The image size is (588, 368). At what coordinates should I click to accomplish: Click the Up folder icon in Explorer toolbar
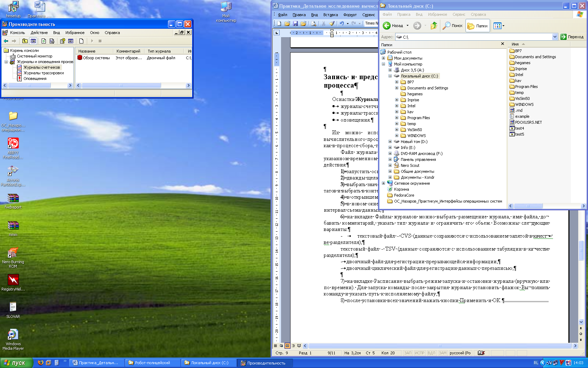434,26
